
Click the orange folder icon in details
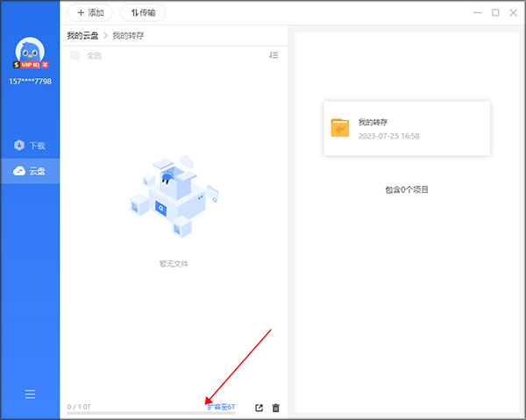[x=340, y=128]
